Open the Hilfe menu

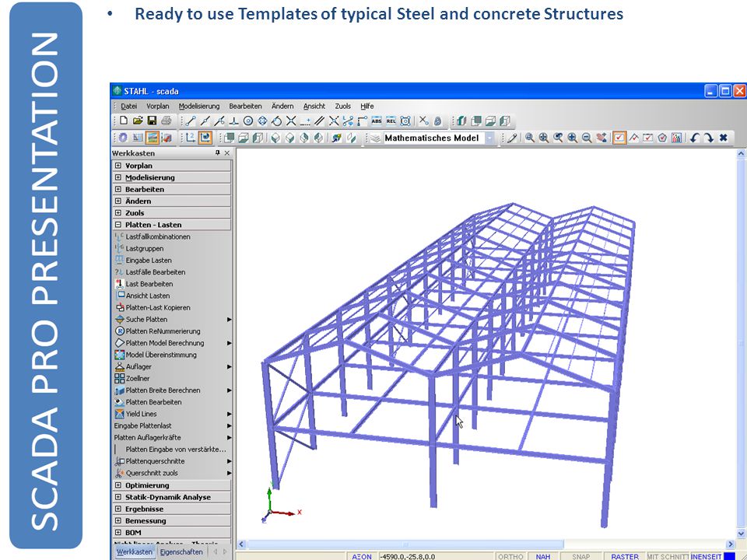point(366,107)
